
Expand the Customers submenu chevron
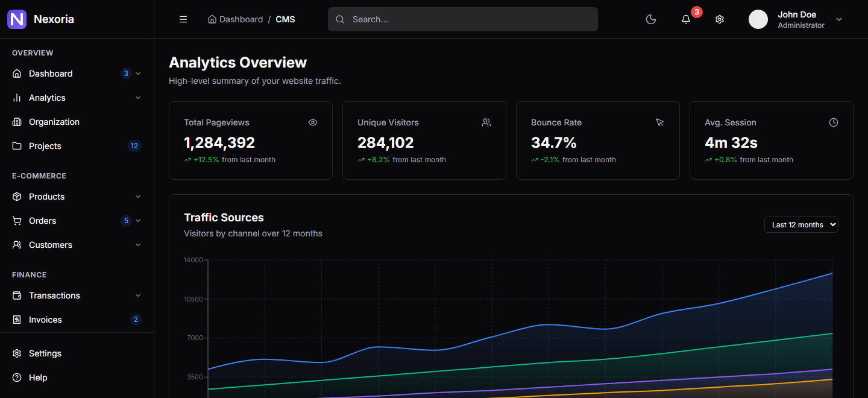tap(138, 245)
